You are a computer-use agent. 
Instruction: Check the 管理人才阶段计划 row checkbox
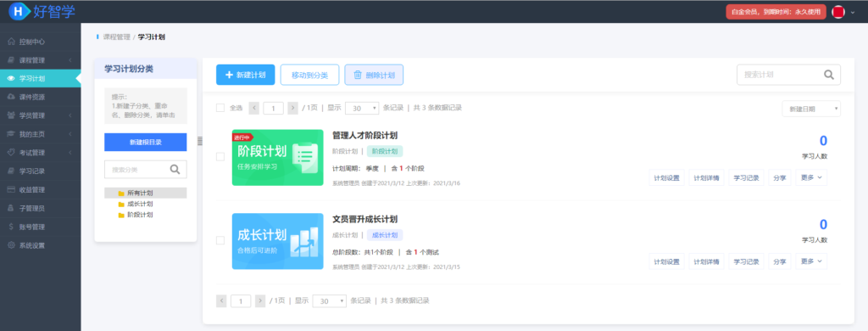coord(220,157)
